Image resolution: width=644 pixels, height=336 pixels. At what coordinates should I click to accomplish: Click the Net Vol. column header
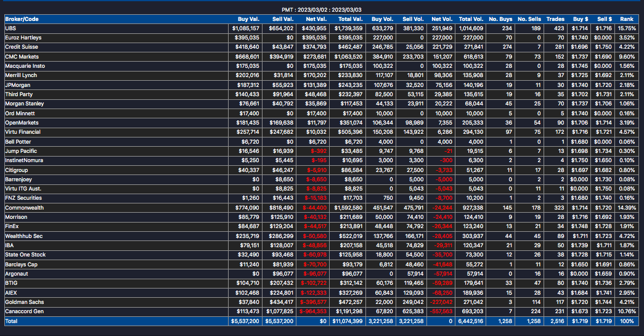[442, 19]
